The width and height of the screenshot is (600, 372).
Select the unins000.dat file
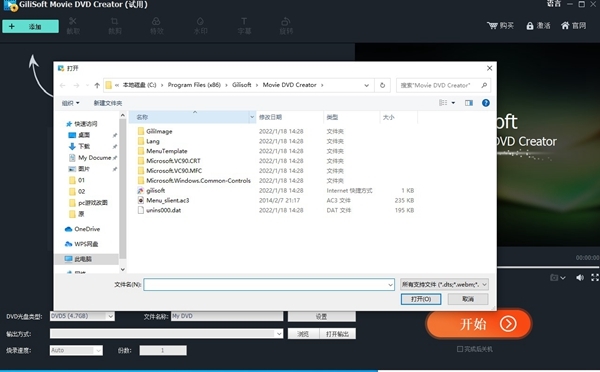tap(163, 210)
